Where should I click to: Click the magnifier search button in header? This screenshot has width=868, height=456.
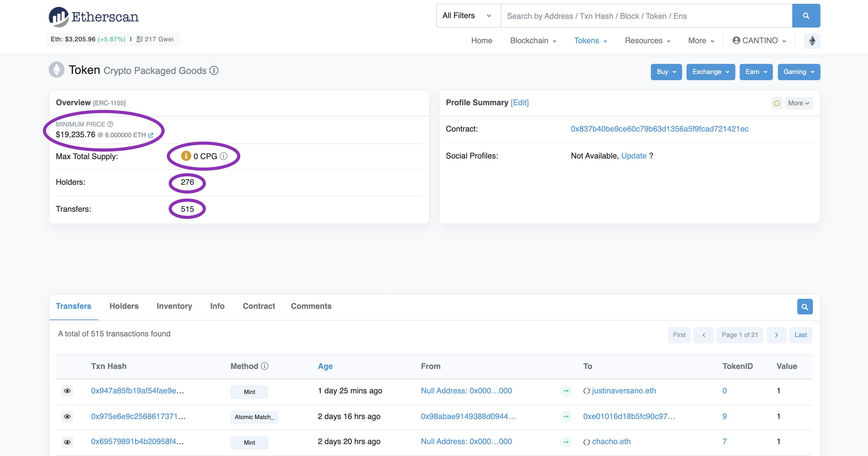(806, 16)
